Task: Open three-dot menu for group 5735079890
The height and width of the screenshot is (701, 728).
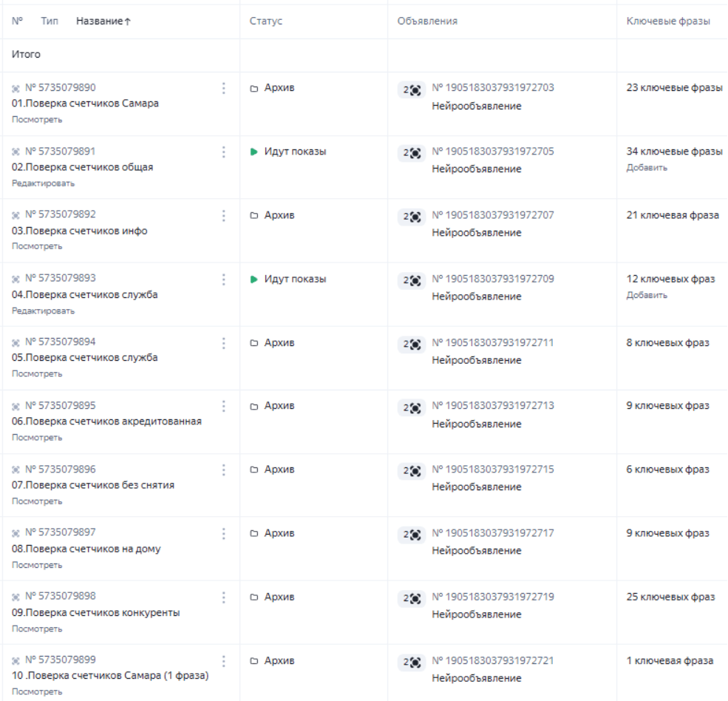Action: point(223,88)
